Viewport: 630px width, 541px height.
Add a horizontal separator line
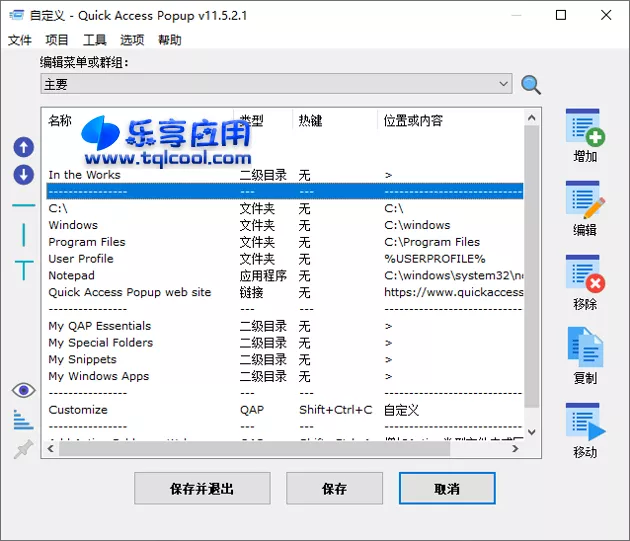coord(24,205)
